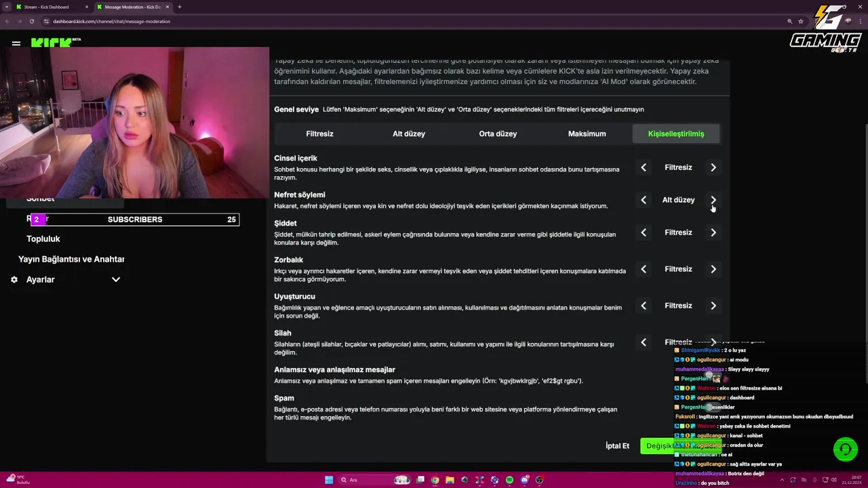Open Discord from the taskbar

coord(524,480)
